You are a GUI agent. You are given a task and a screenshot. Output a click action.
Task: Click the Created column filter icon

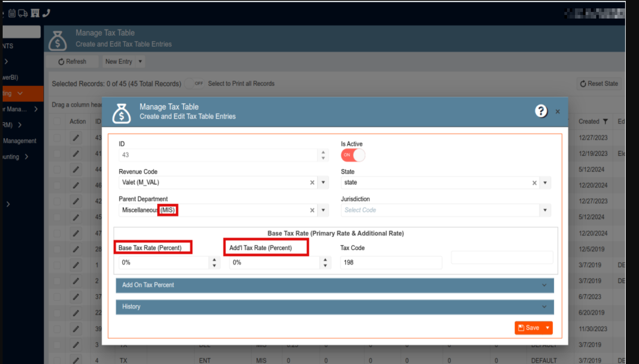605,122
